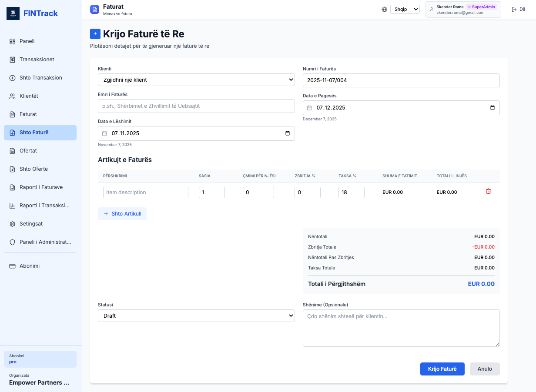This screenshot has height=392, width=536.
Task: Log out using the Dil link
Action: [x=518, y=9]
